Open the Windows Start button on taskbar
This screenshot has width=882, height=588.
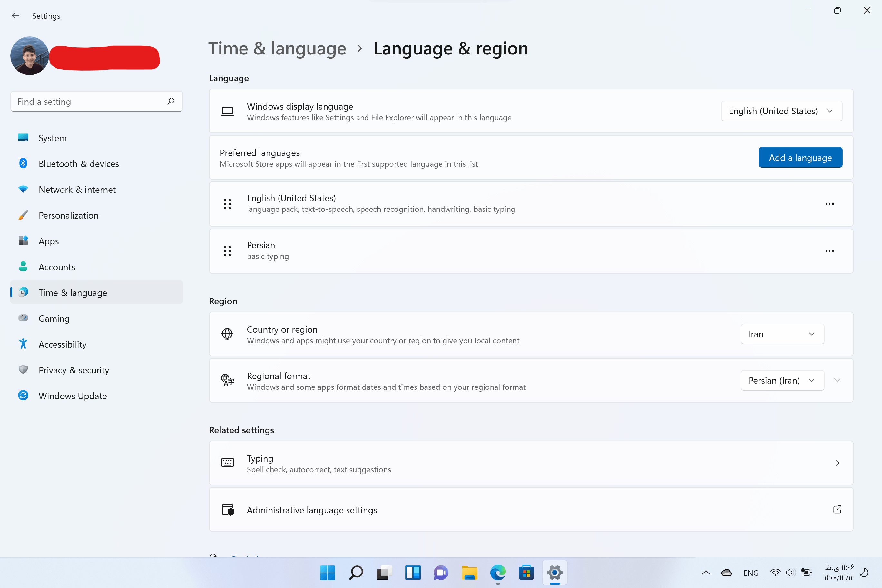click(x=328, y=573)
